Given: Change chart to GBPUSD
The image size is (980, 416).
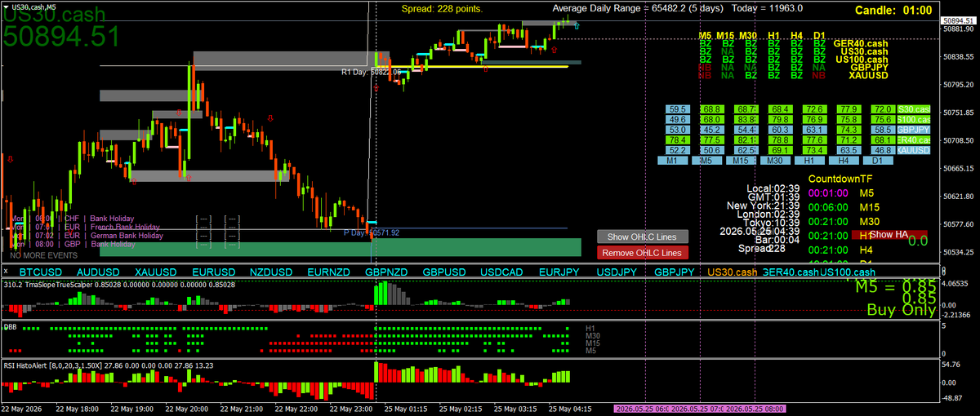Looking at the screenshot, I should (x=445, y=272).
